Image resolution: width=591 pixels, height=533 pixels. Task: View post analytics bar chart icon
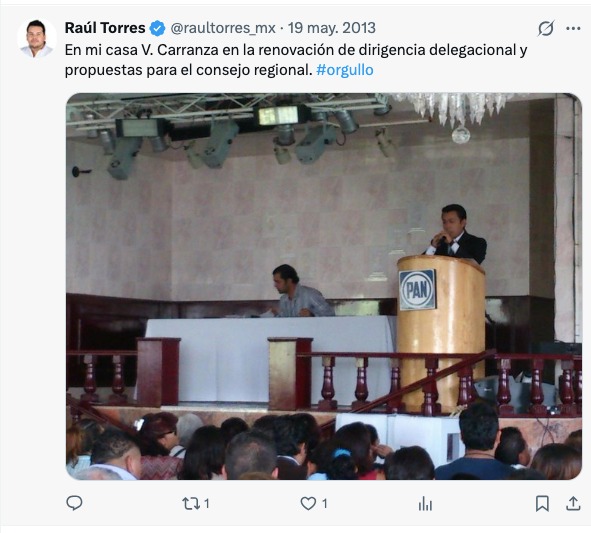tap(425, 503)
